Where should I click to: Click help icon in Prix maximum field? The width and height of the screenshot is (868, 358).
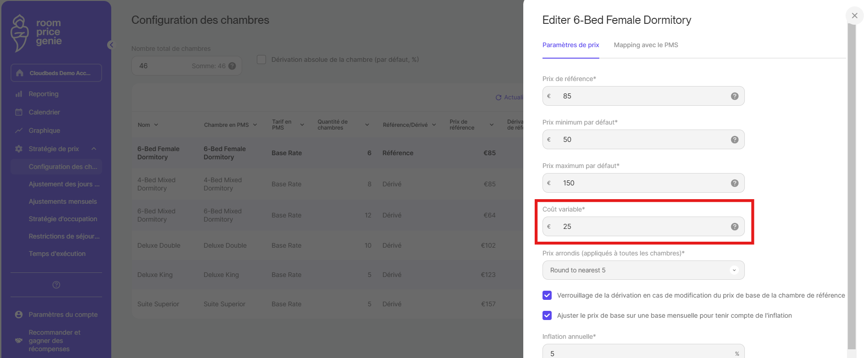point(734,183)
